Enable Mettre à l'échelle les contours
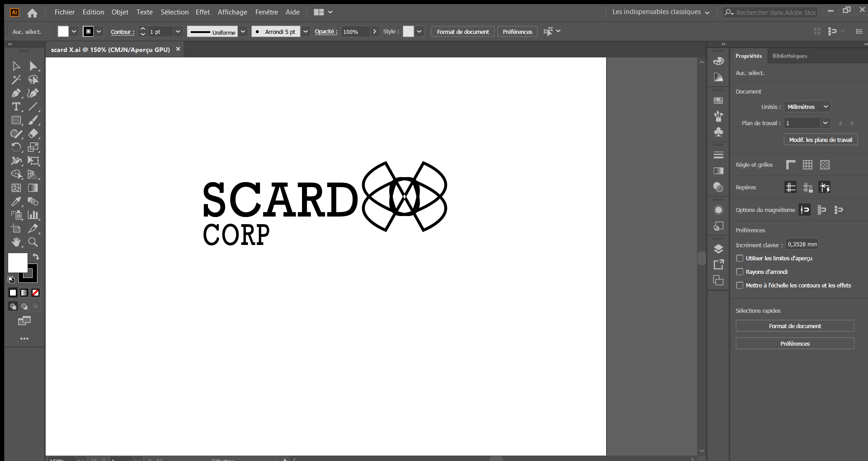The height and width of the screenshot is (461, 868). pos(740,285)
